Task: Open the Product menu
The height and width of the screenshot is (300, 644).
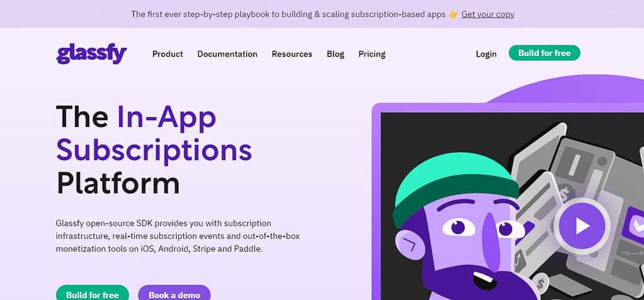Action: click(167, 54)
